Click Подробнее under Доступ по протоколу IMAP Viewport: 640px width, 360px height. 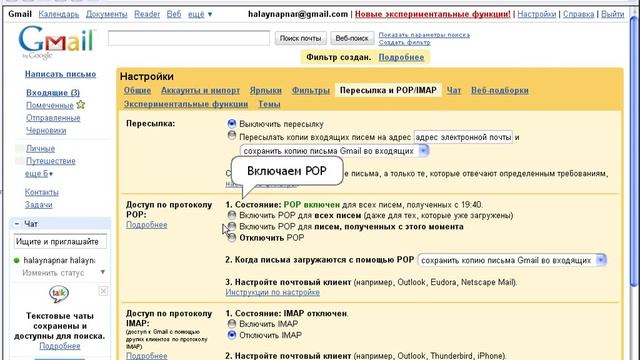[147, 356]
